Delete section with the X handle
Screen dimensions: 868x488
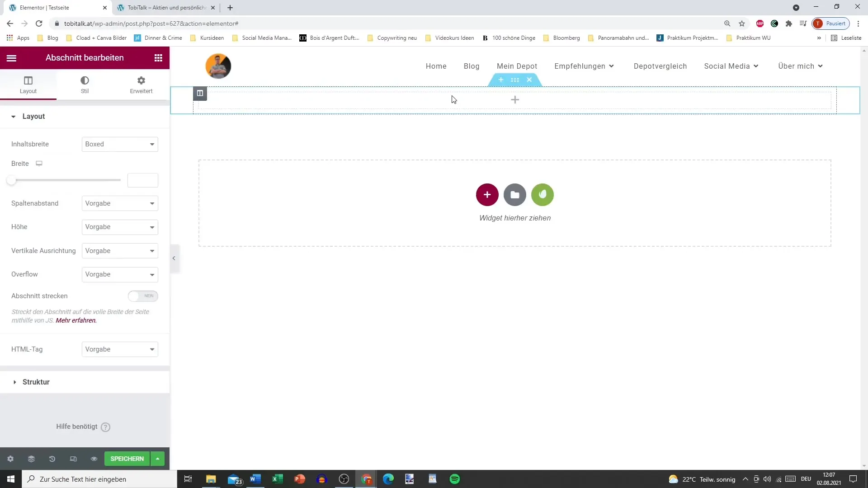(529, 80)
